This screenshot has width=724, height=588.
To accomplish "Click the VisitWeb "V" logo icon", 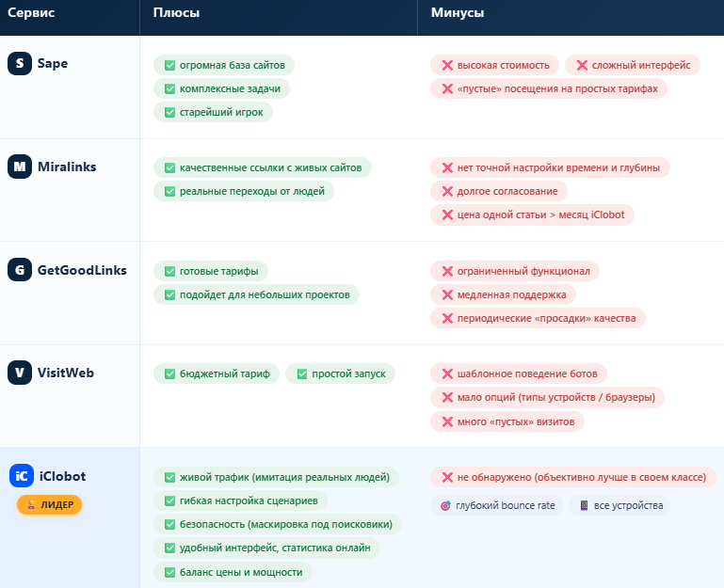I will click(20, 373).
